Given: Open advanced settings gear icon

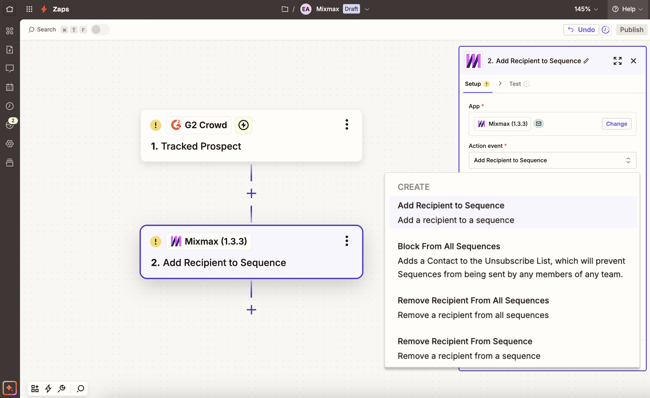Looking at the screenshot, I should [x=10, y=144].
